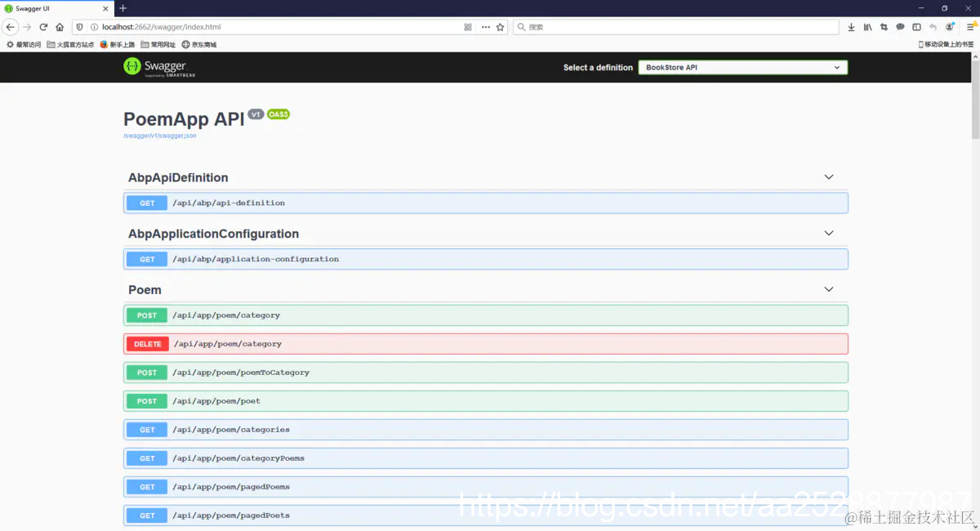Expand GET /api/abp/application-configuration endpoint
Viewport: 980px width, 531px height.
pyautogui.click(x=486, y=259)
